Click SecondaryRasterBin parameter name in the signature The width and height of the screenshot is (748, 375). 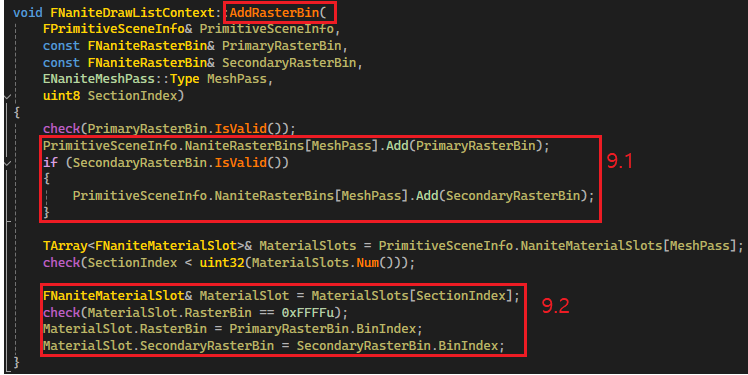click(x=289, y=62)
